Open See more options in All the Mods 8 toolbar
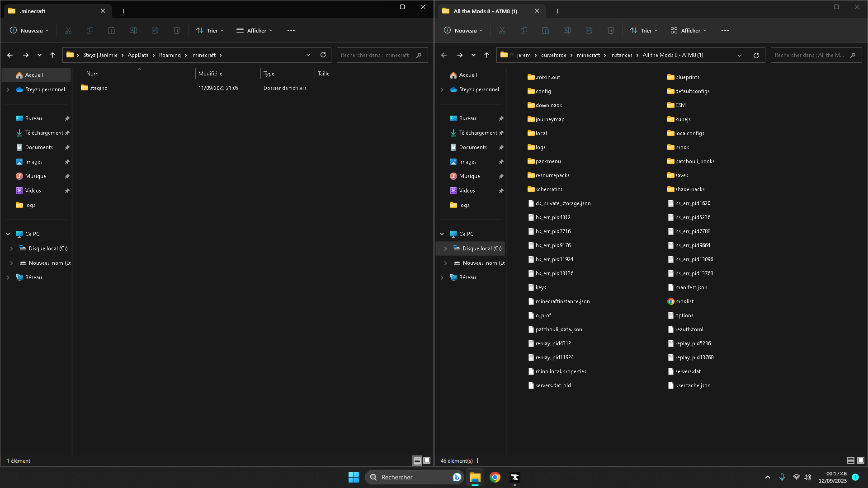Screen dimensions: 868x488 click(x=725, y=30)
